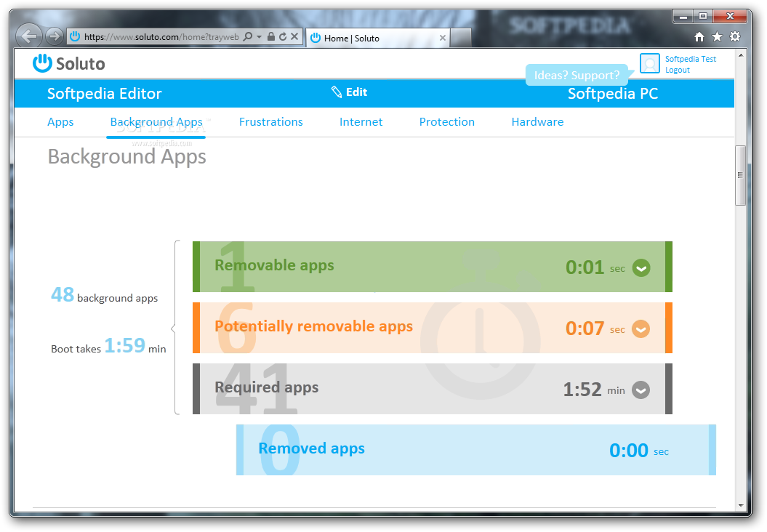767x532 pixels.
Task: Click the Logout link
Action: pos(678,70)
